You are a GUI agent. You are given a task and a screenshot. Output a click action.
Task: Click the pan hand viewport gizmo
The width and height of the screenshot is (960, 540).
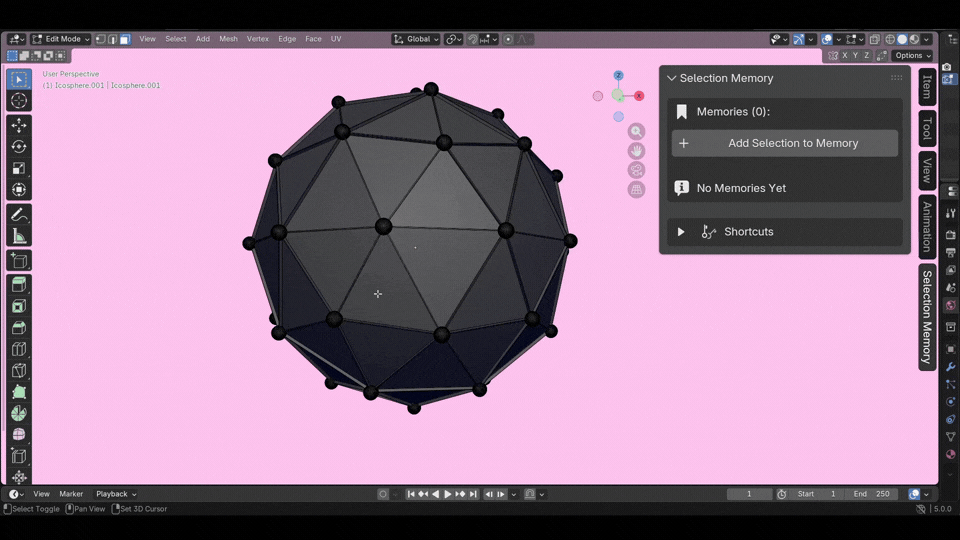pos(637,151)
